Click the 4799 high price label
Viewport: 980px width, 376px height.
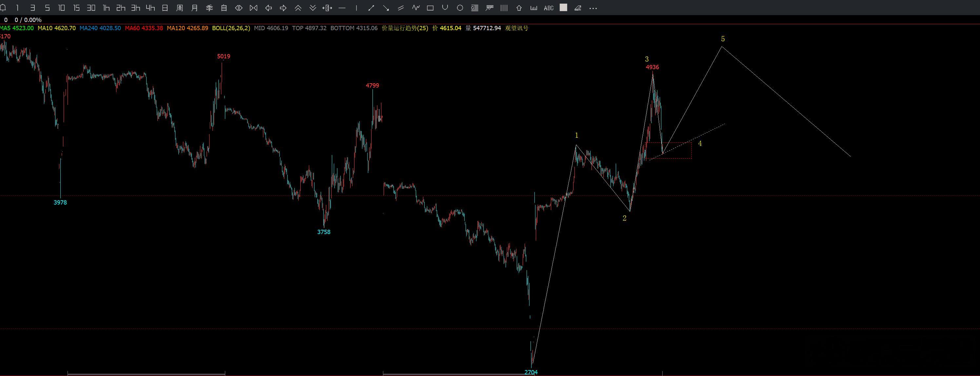pyautogui.click(x=372, y=86)
